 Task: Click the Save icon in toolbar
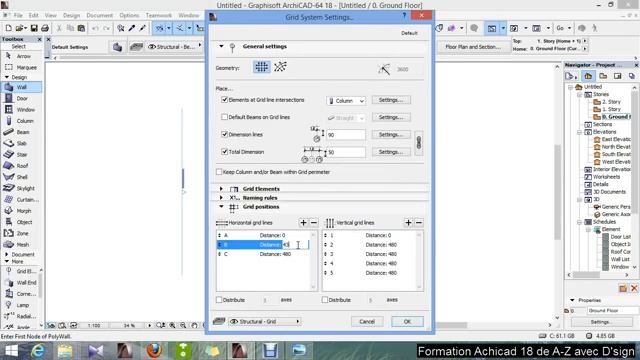(34, 28)
